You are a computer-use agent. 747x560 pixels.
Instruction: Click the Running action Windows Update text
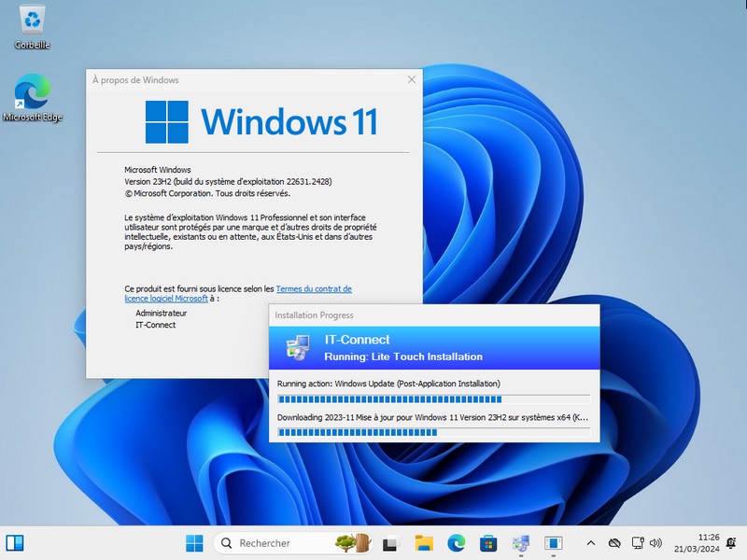tap(388, 384)
